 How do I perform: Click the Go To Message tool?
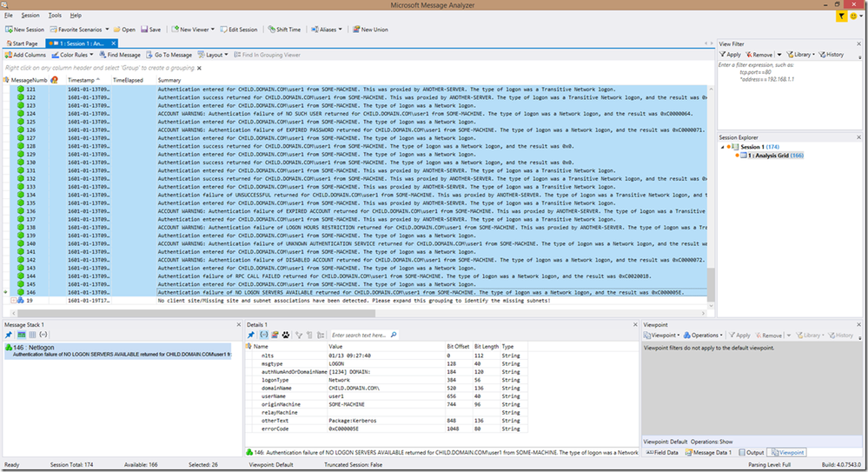pyautogui.click(x=169, y=55)
